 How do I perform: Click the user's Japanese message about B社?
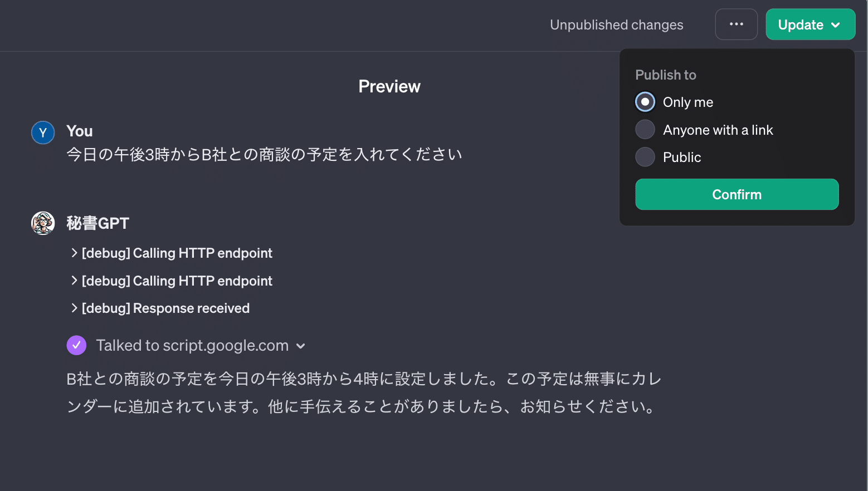point(264,155)
